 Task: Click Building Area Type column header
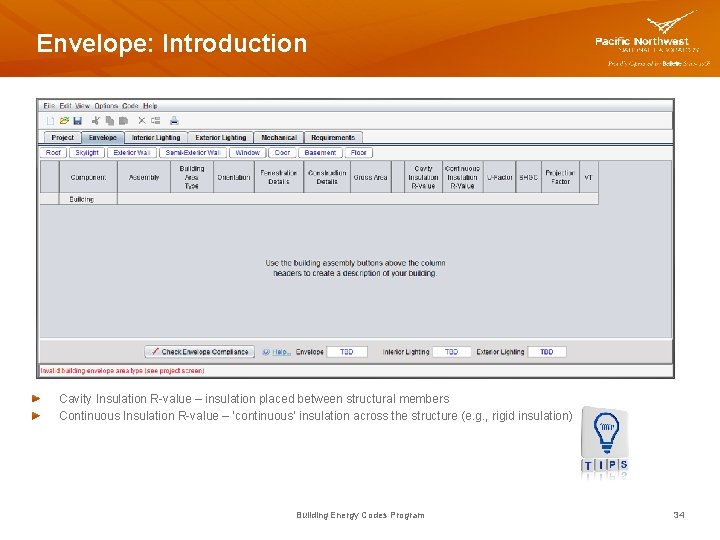(x=192, y=177)
